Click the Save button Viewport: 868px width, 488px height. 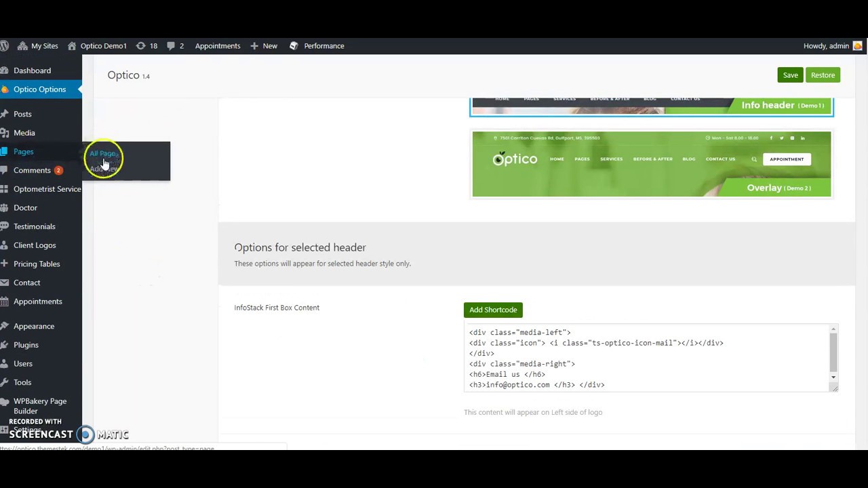(790, 75)
